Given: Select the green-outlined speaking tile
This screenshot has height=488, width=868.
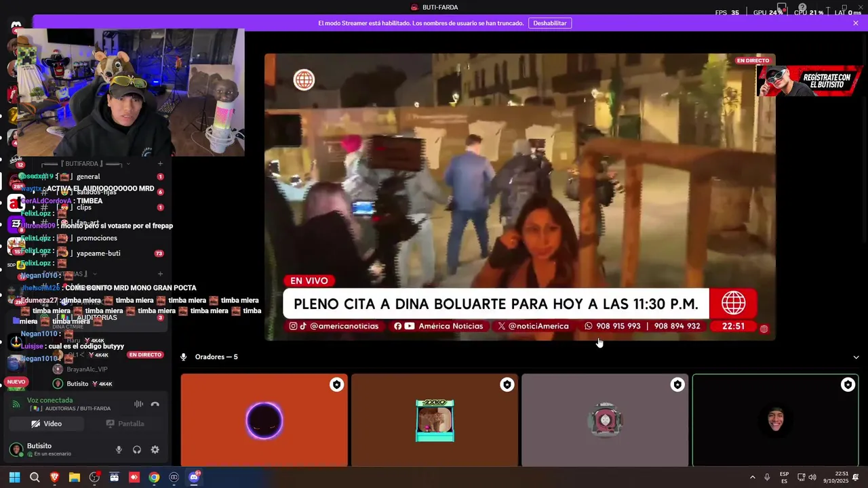Looking at the screenshot, I should [x=775, y=421].
